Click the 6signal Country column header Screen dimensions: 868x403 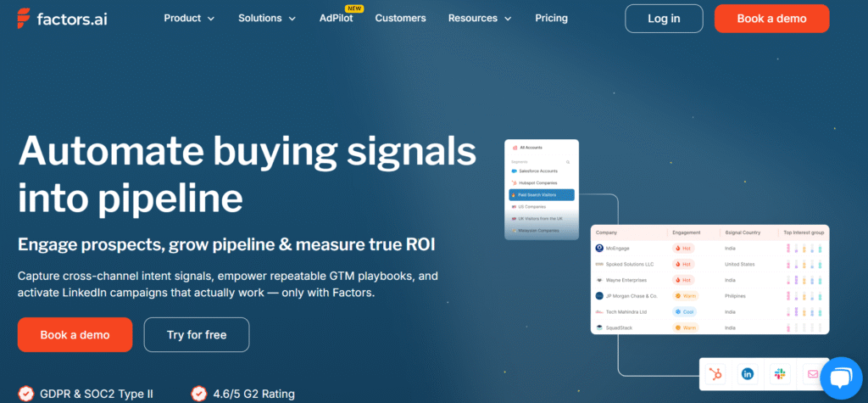[x=743, y=232]
